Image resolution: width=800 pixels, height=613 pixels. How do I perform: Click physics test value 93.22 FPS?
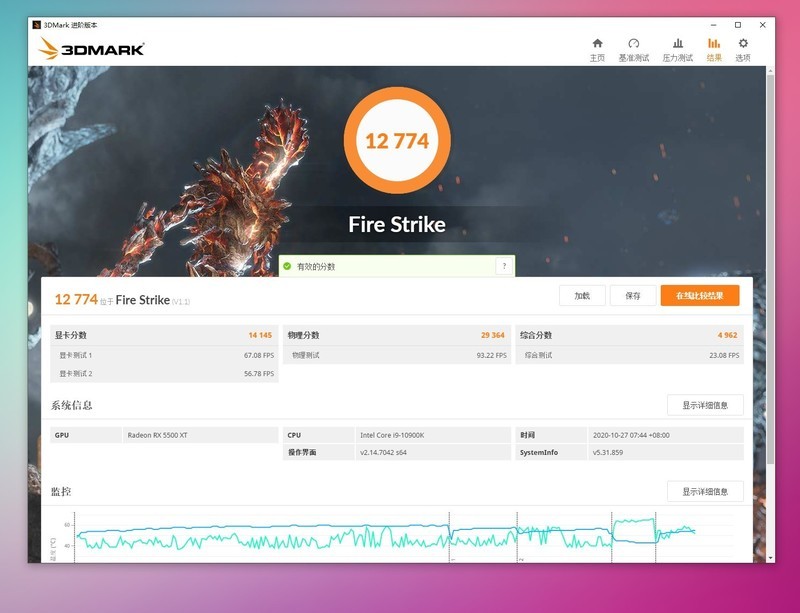491,355
